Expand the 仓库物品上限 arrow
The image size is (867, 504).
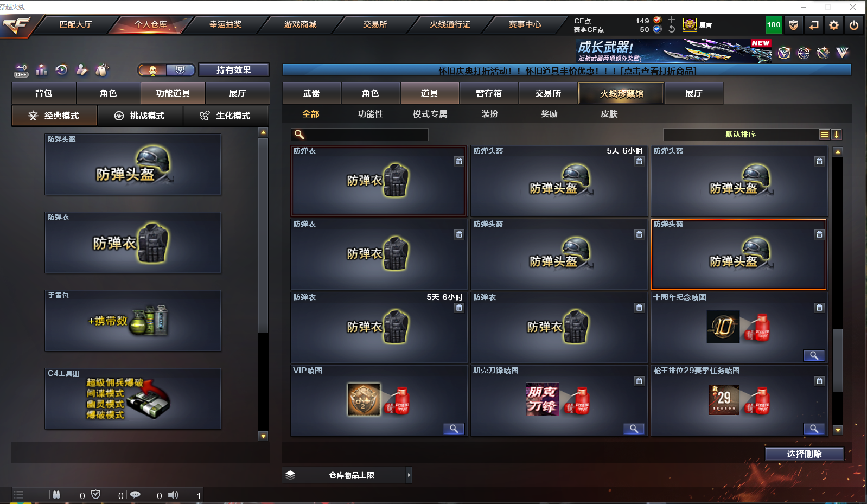(409, 475)
